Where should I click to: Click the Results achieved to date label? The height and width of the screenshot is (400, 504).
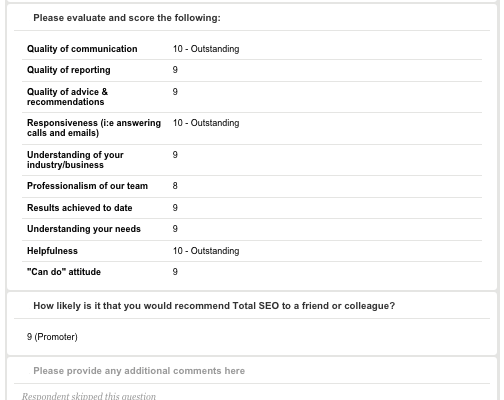80,208
